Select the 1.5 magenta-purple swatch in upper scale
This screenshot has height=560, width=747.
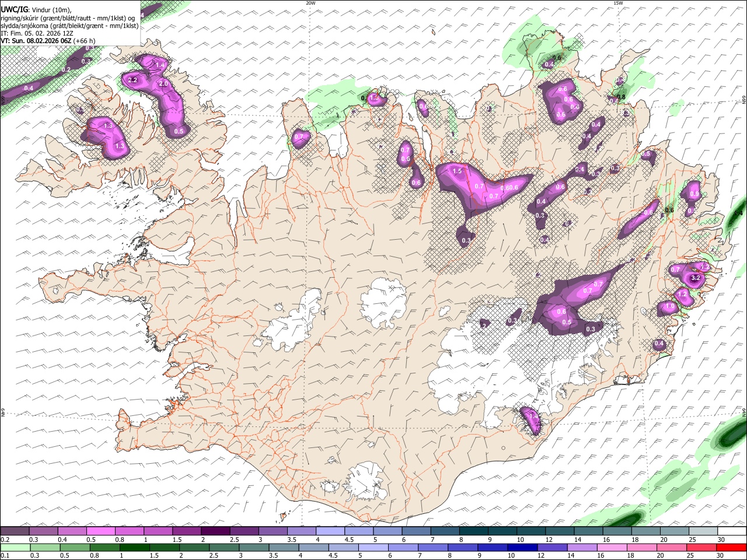tap(186, 531)
